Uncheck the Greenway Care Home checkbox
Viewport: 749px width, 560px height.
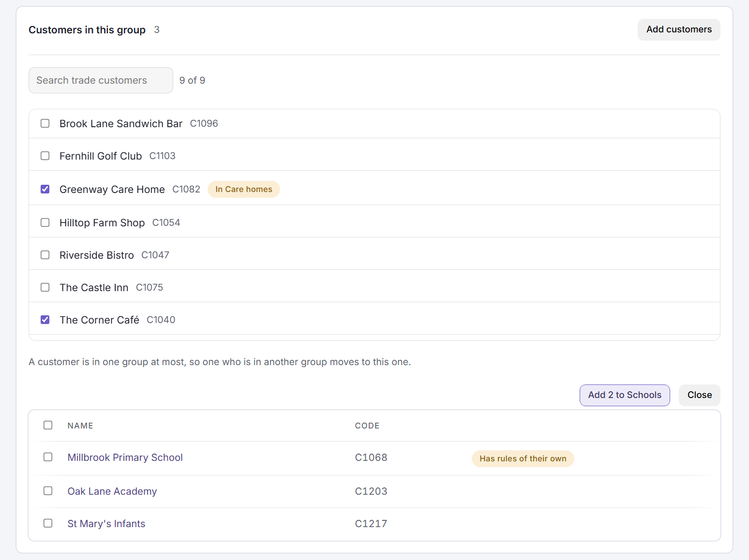pyautogui.click(x=45, y=189)
